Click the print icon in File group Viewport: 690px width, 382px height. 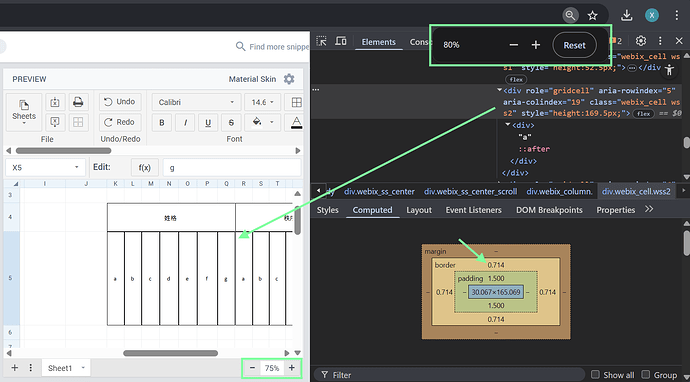pos(78,102)
